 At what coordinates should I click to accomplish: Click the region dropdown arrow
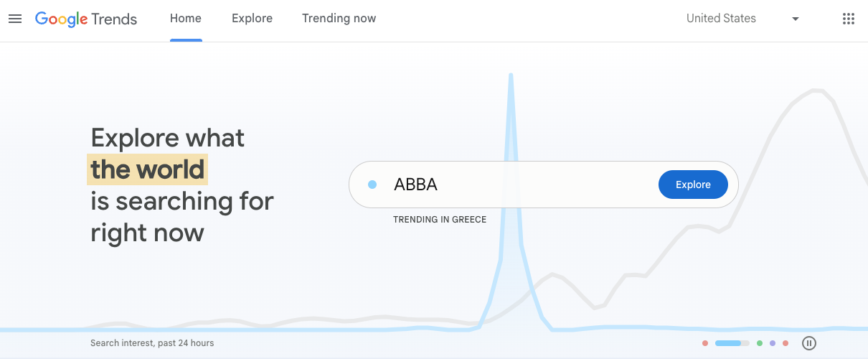point(795,19)
